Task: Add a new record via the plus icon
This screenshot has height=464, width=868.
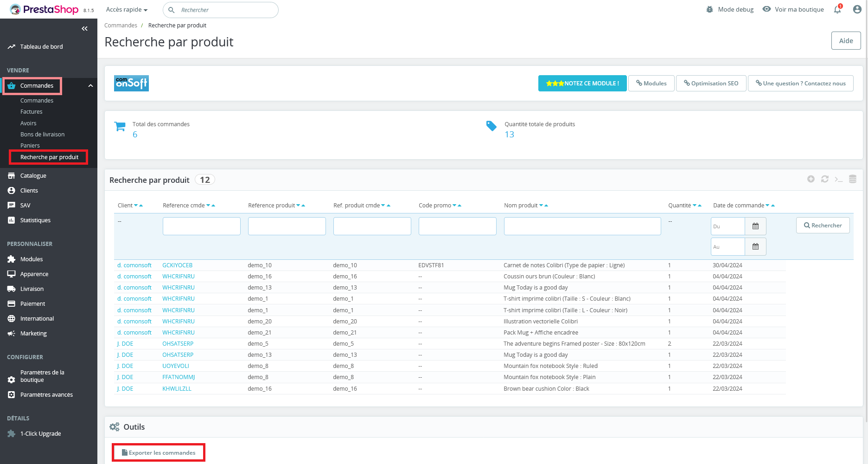Action: pyautogui.click(x=811, y=179)
